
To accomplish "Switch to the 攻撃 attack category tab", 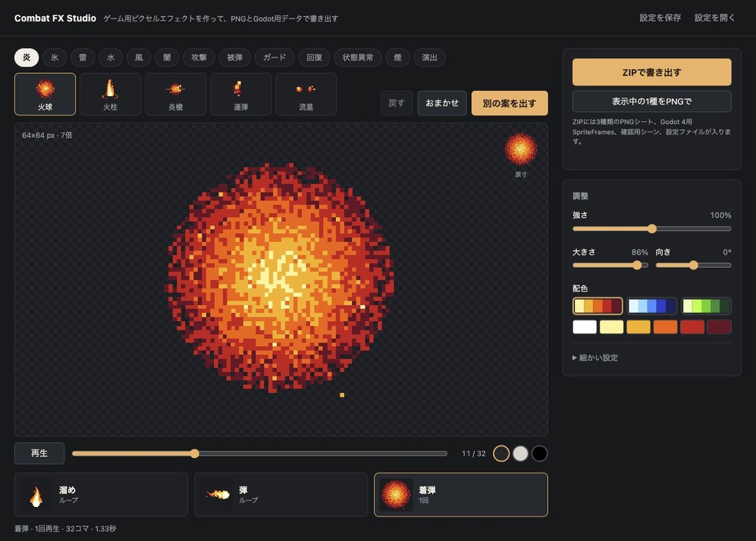I will click(x=199, y=58).
